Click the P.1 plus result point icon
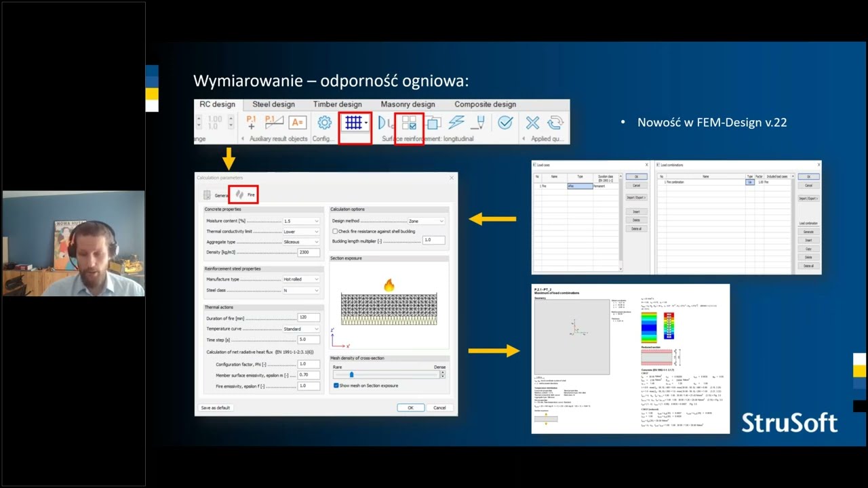868x488 pixels. (252, 123)
